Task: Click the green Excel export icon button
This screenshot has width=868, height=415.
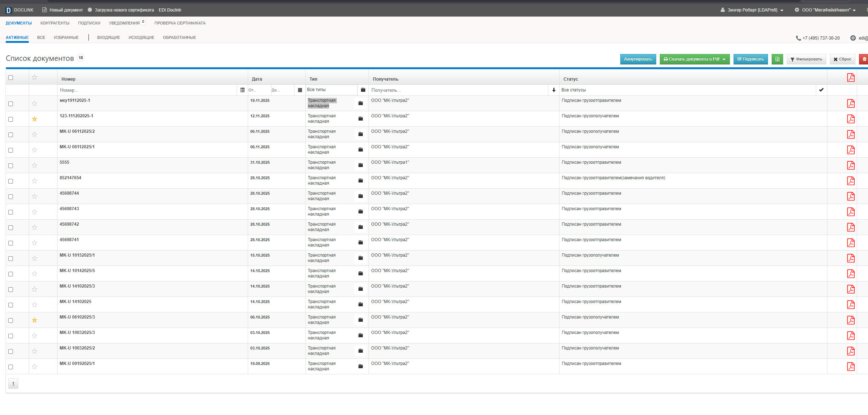Action: tap(777, 59)
